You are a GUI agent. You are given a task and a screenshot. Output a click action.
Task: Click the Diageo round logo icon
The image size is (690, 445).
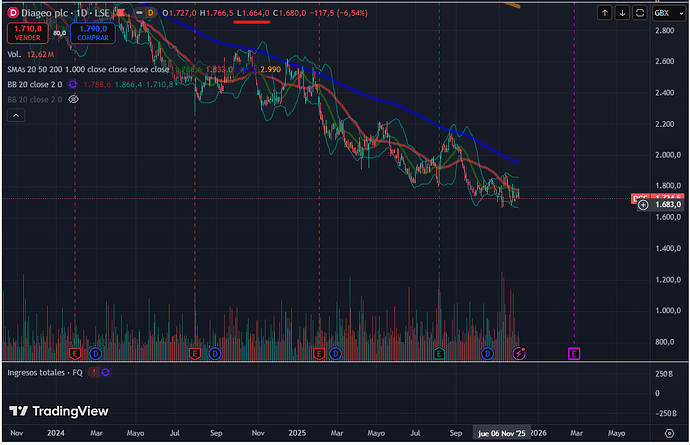pyautogui.click(x=13, y=13)
